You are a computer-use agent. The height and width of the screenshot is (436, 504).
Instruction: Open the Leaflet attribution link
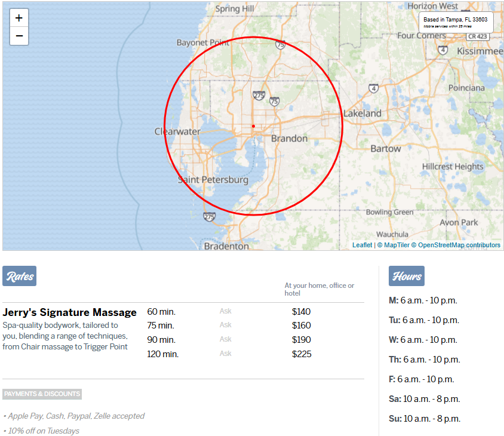coord(362,245)
